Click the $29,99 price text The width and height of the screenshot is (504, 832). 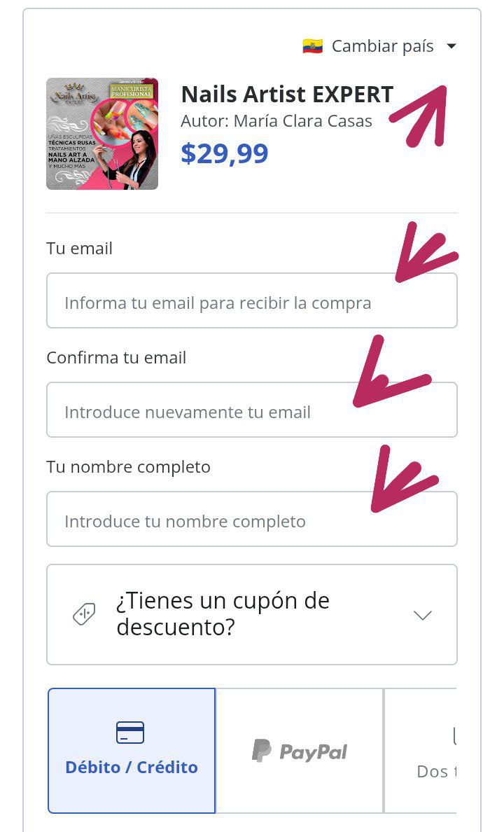click(x=225, y=153)
